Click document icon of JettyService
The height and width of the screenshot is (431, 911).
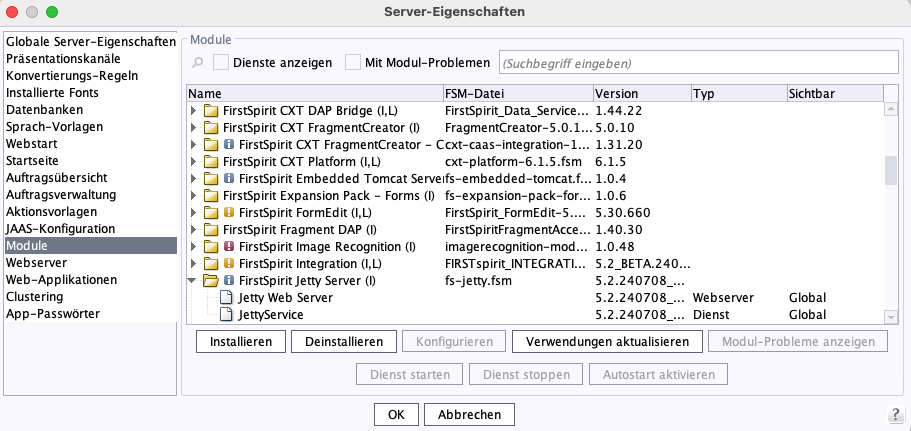point(227,315)
